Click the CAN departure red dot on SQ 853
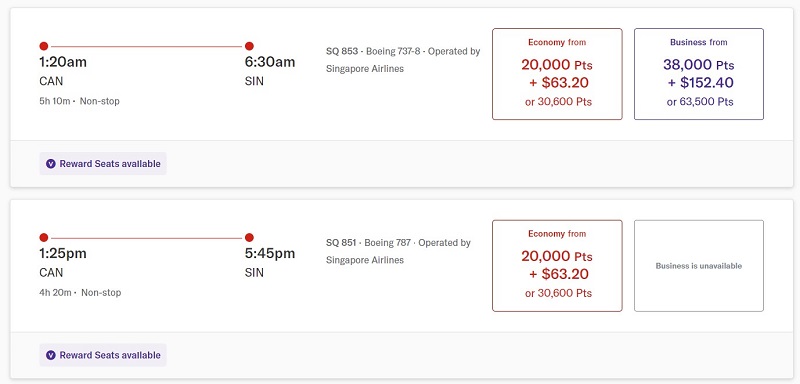Screen dimensions: 800x384 [x=44, y=46]
